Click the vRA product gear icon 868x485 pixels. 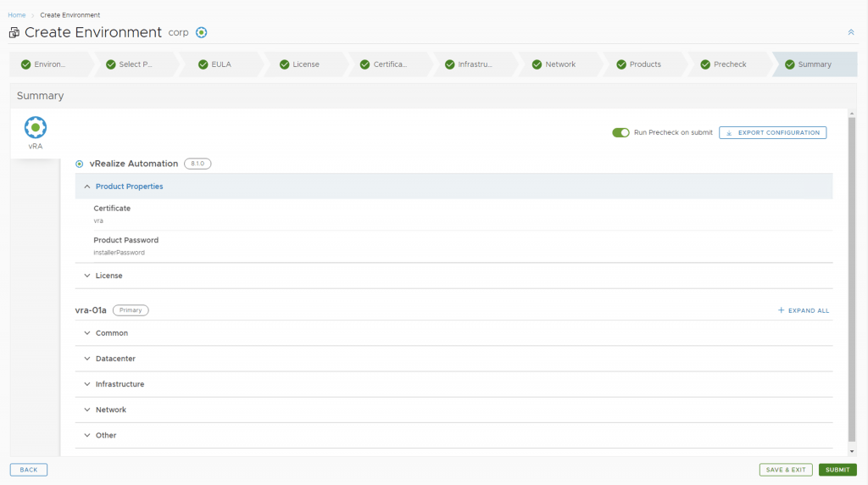click(36, 127)
